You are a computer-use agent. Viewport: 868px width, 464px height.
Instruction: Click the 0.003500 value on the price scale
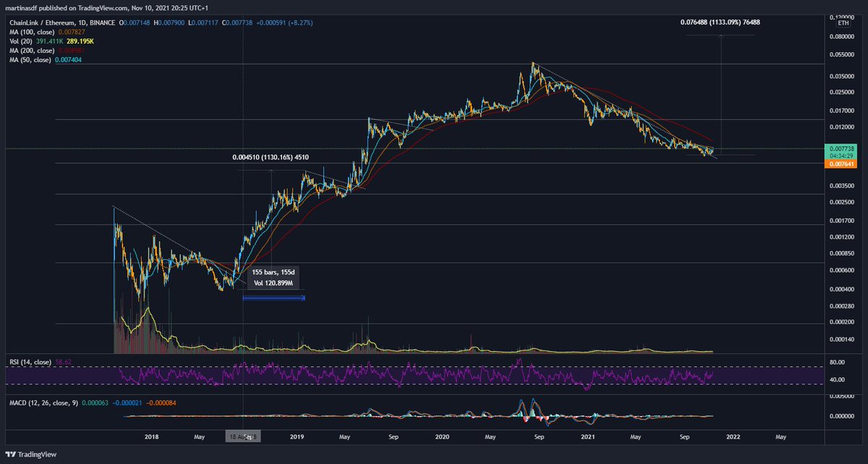tap(843, 186)
